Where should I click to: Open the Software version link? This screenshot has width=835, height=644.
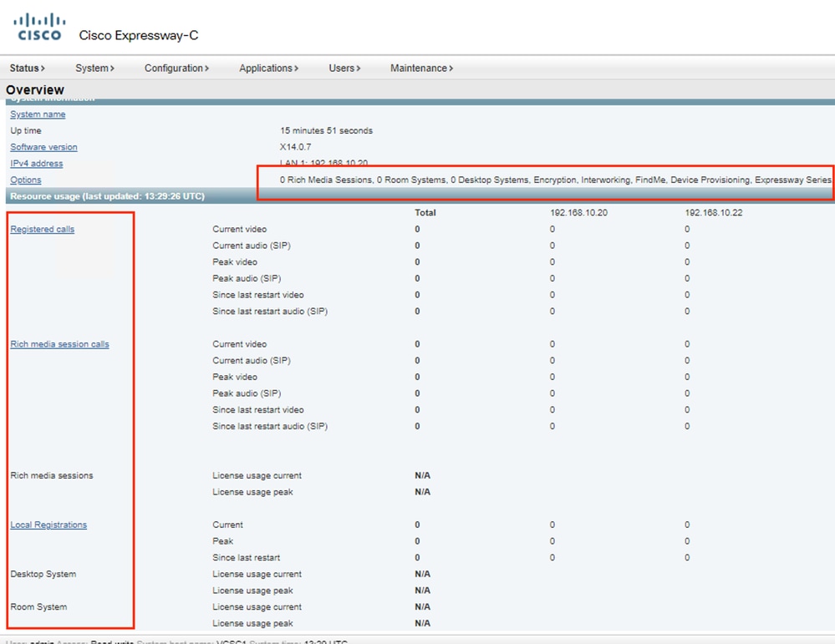(x=43, y=147)
